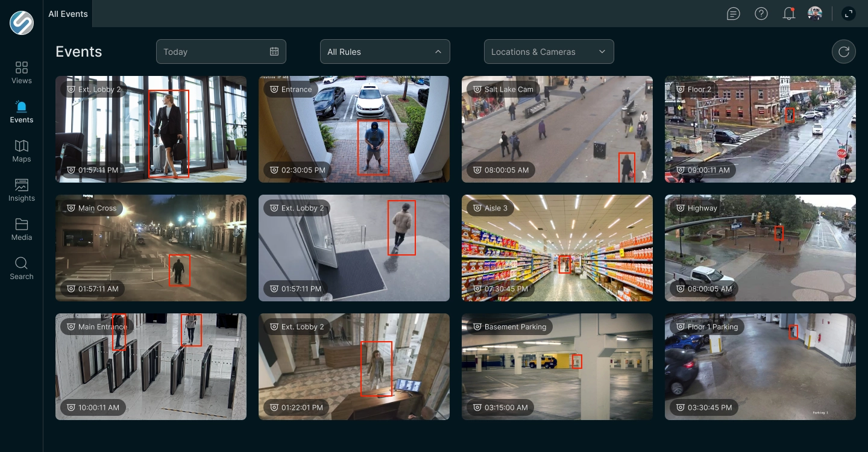Open the Maps section icon
This screenshot has width=868, height=452.
pos(22,146)
